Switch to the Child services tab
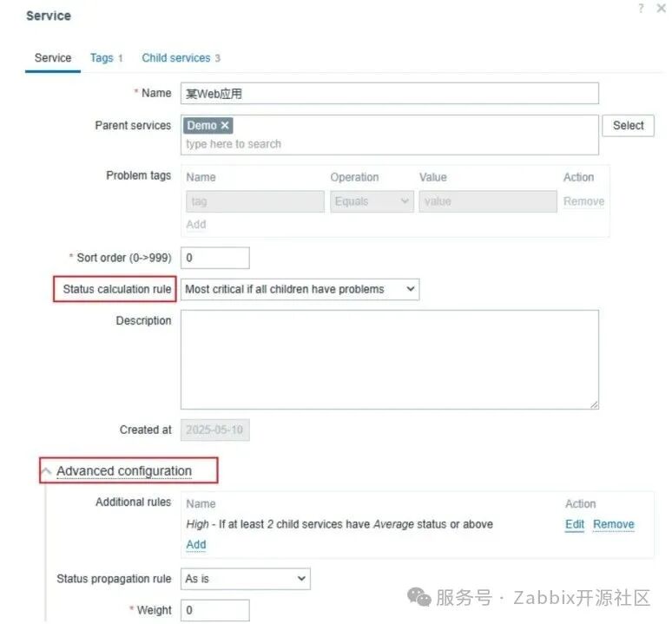Image resolution: width=672 pixels, height=624 pixels. coord(181,58)
